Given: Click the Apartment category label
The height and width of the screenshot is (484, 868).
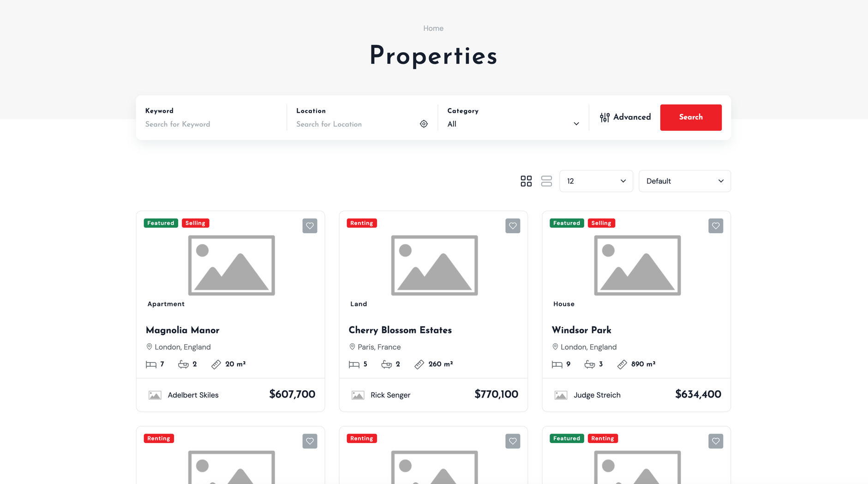Looking at the screenshot, I should (166, 304).
